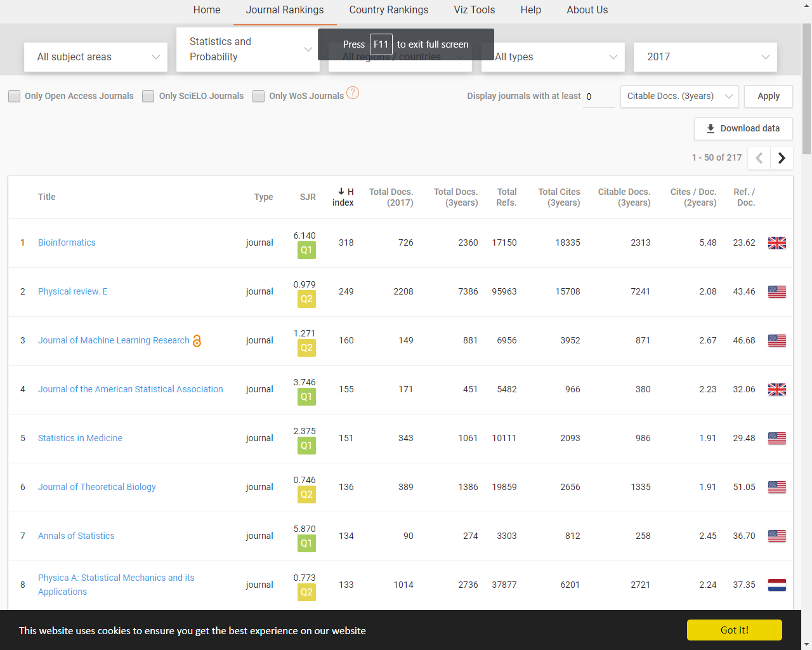Toggle the Only WoS Journals checkbox
Viewport: 812px width, 650px height.
(x=258, y=96)
